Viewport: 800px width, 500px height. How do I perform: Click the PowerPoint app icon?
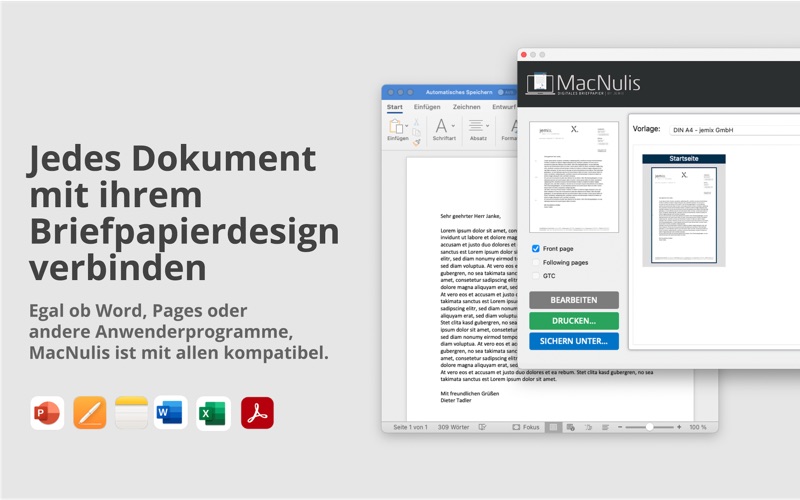click(47, 413)
